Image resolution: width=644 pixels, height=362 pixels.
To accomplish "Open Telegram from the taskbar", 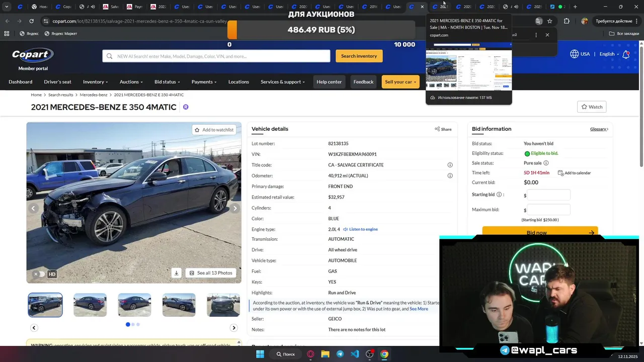I will [340, 354].
